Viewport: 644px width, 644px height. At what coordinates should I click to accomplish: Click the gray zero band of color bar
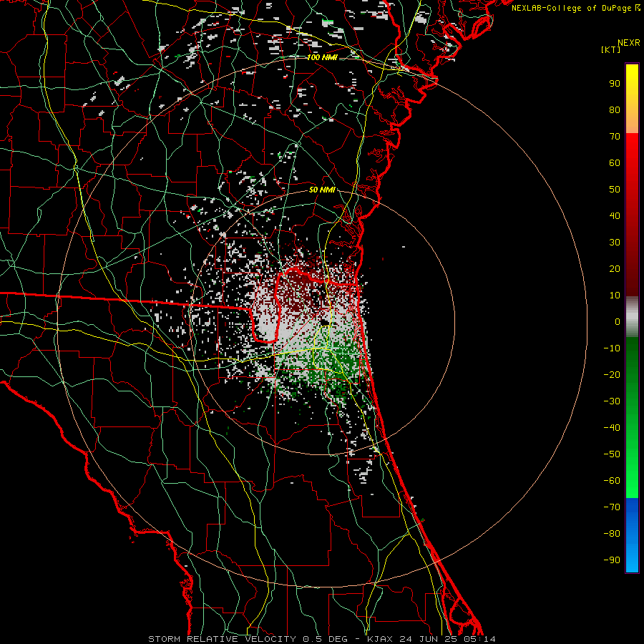(x=632, y=317)
